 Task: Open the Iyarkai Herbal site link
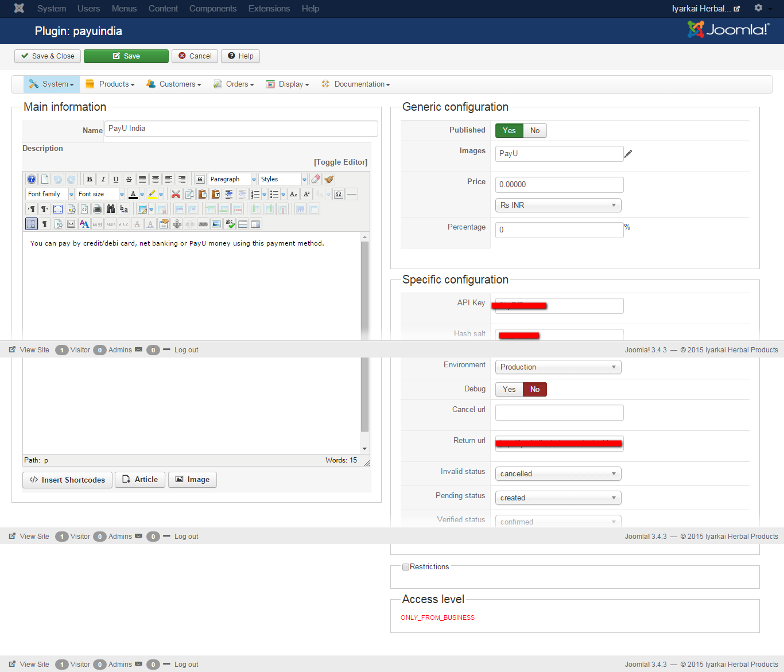click(706, 9)
